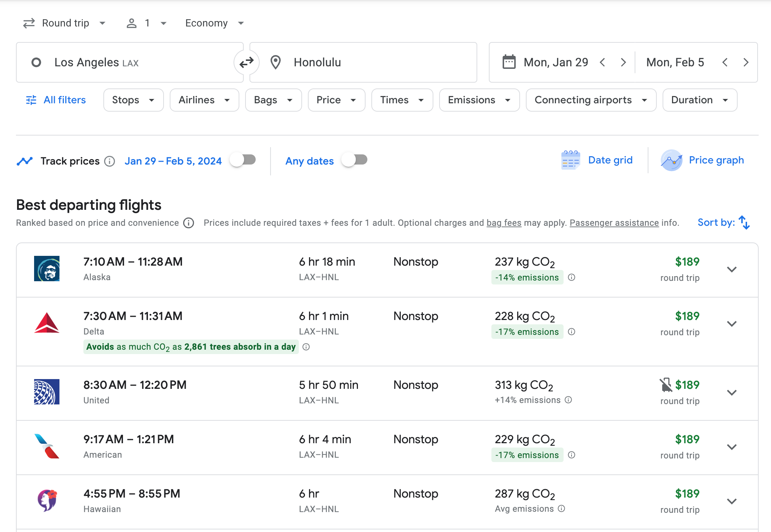Expand the Alaska 7:10 AM flight details
The width and height of the screenshot is (771, 532).
732,269
